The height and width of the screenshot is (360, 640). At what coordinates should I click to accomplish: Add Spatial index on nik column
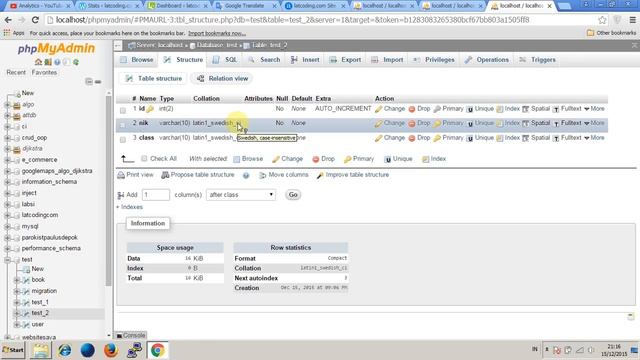[536, 123]
